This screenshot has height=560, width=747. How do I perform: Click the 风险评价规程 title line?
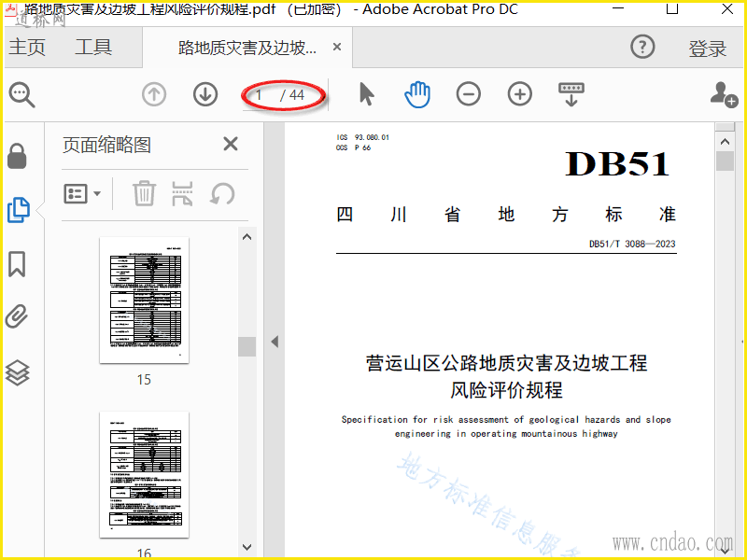click(506, 390)
